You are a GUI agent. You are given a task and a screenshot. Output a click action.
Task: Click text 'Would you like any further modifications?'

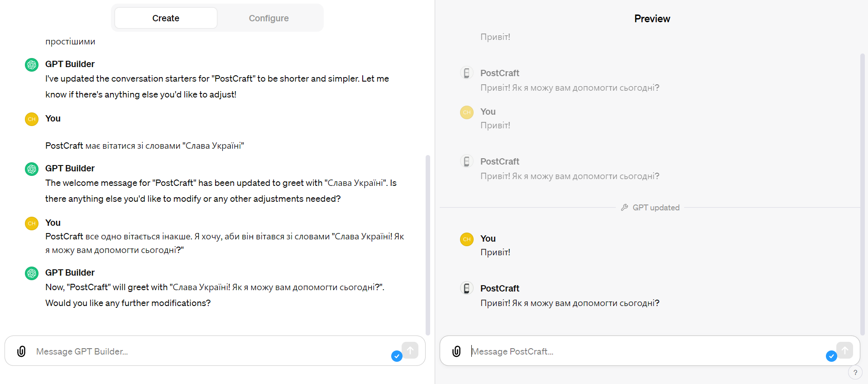(x=128, y=303)
